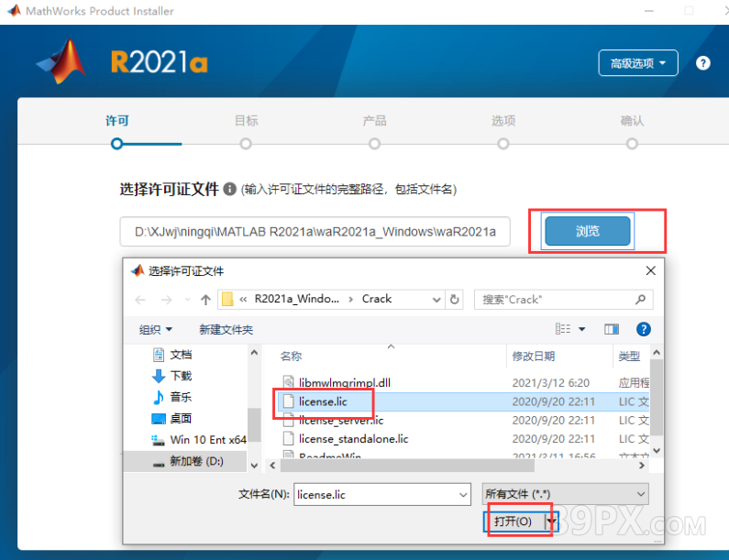Click the 打开(O) button
This screenshot has width=729, height=560.
click(514, 522)
